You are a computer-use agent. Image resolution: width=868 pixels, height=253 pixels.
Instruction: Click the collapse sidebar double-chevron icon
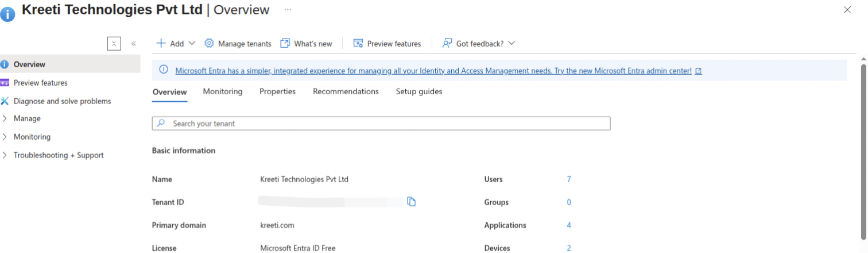point(133,44)
